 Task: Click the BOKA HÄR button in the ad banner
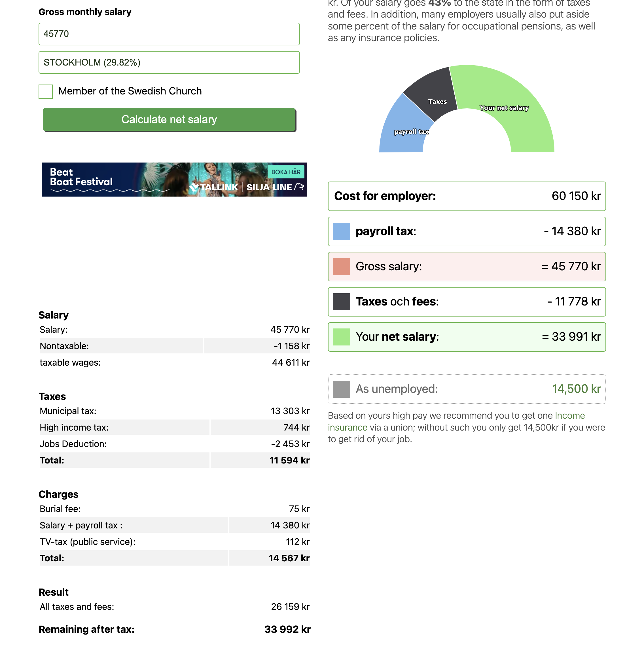pyautogui.click(x=285, y=172)
